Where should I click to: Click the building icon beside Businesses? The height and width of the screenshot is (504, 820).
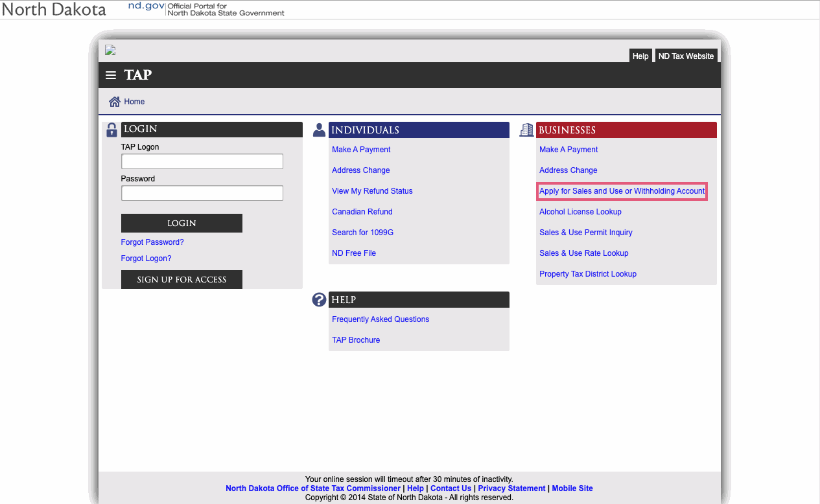[526, 130]
